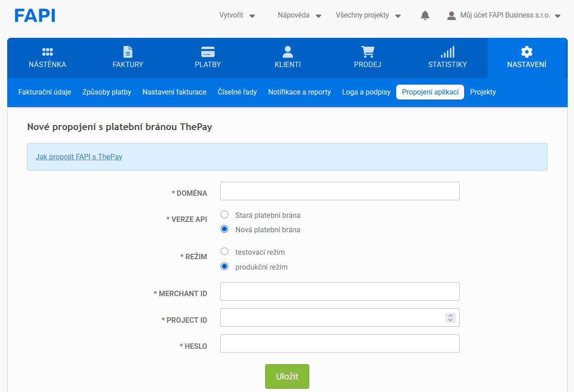Screen dimensions: 574x392
Task: Open the Projekty tab
Action: click(483, 92)
